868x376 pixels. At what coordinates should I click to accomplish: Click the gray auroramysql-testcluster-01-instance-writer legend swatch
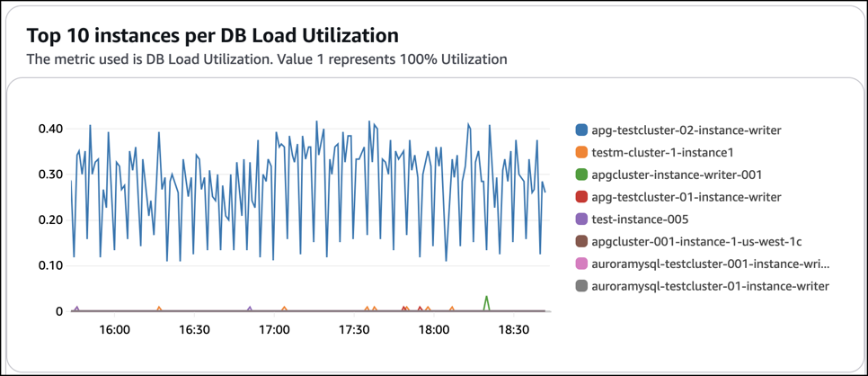[581, 286]
